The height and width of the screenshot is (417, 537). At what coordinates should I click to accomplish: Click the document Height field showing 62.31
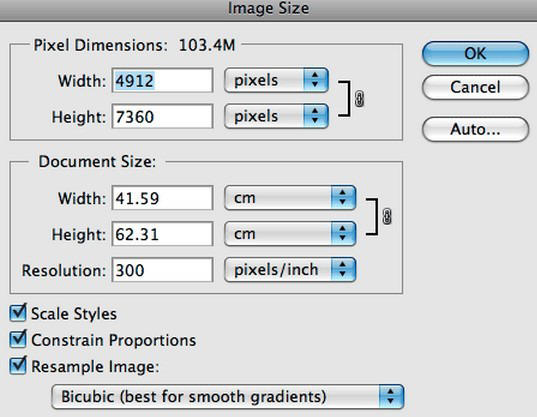click(162, 234)
